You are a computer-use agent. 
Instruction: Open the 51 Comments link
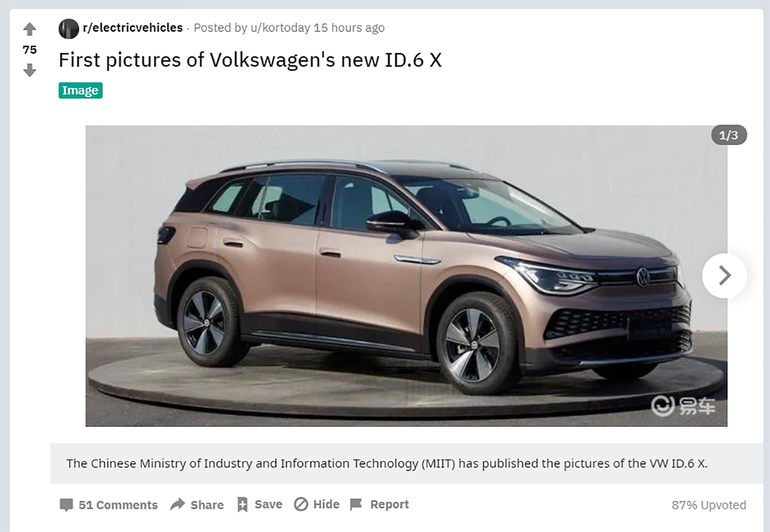pyautogui.click(x=118, y=505)
